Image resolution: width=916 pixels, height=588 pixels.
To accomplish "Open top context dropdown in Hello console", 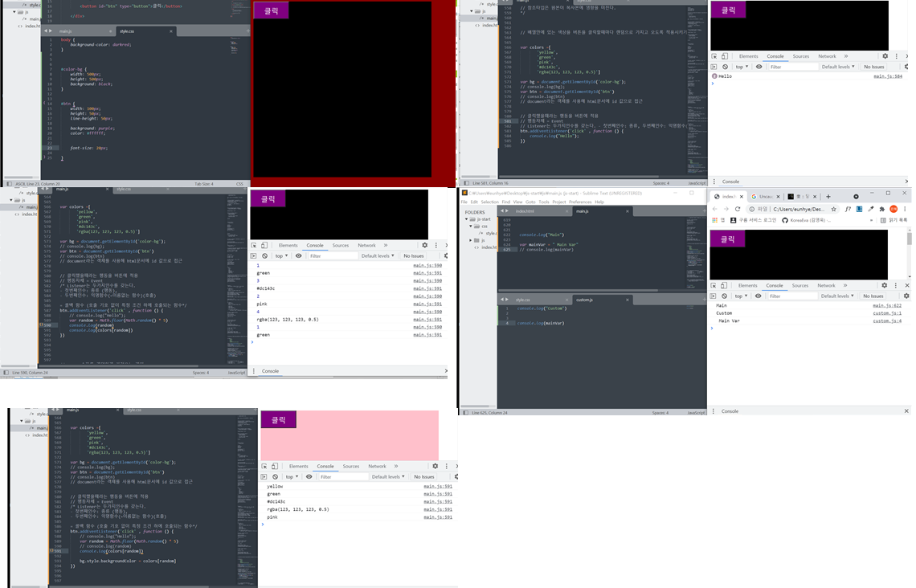I will pos(742,67).
